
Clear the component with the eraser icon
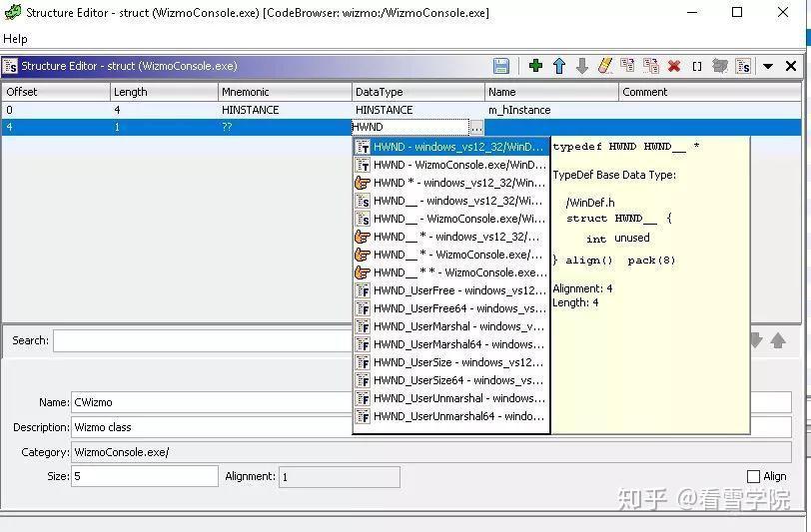604,66
